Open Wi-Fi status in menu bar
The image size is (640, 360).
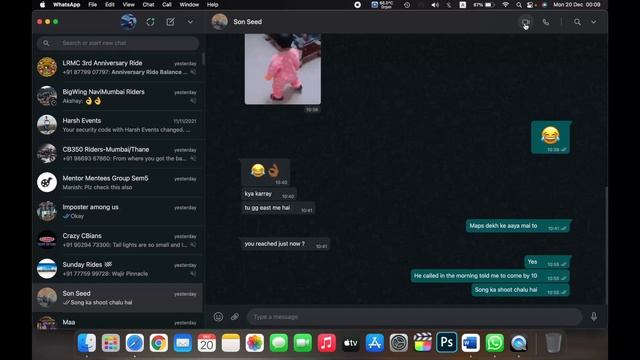506,5
